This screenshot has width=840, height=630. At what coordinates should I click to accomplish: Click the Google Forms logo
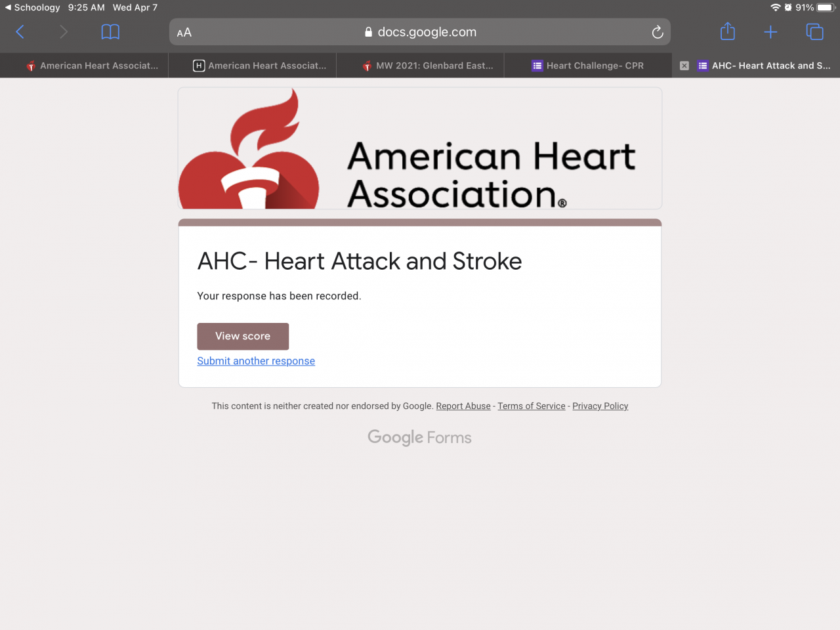pyautogui.click(x=419, y=438)
